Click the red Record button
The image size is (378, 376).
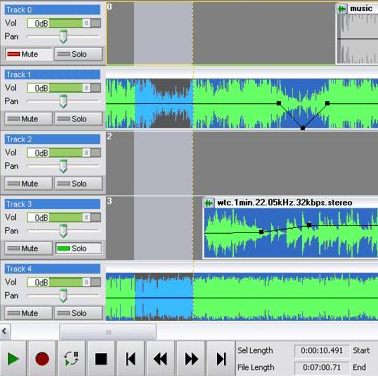pos(42,359)
